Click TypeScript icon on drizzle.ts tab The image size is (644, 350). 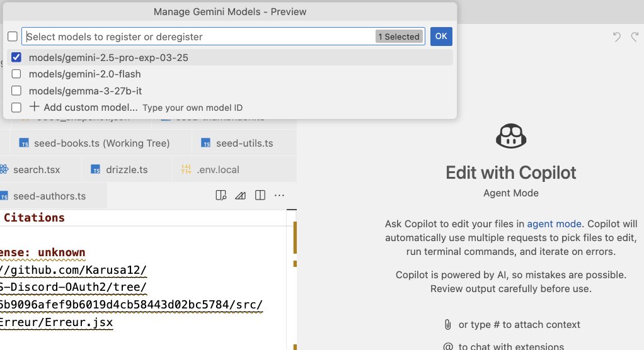coord(96,169)
